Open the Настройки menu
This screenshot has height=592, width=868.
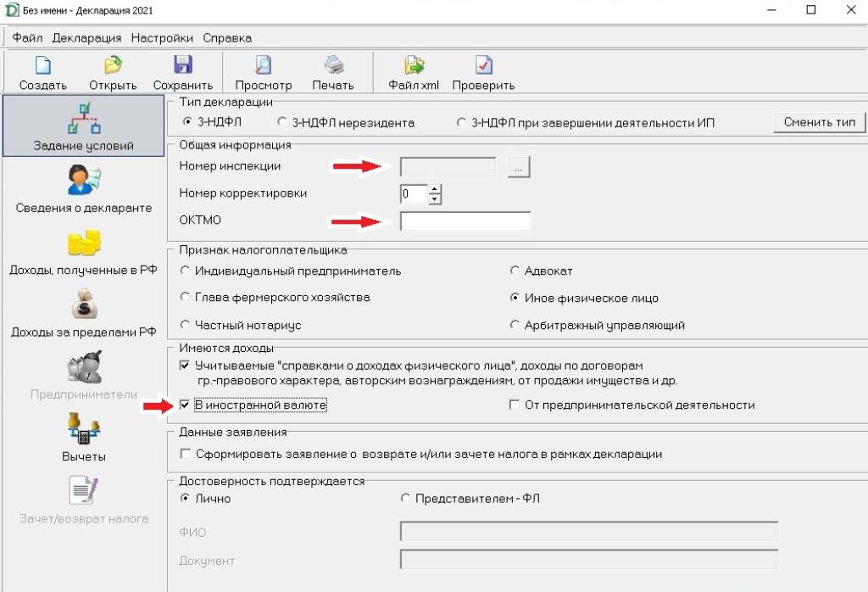pyautogui.click(x=162, y=37)
